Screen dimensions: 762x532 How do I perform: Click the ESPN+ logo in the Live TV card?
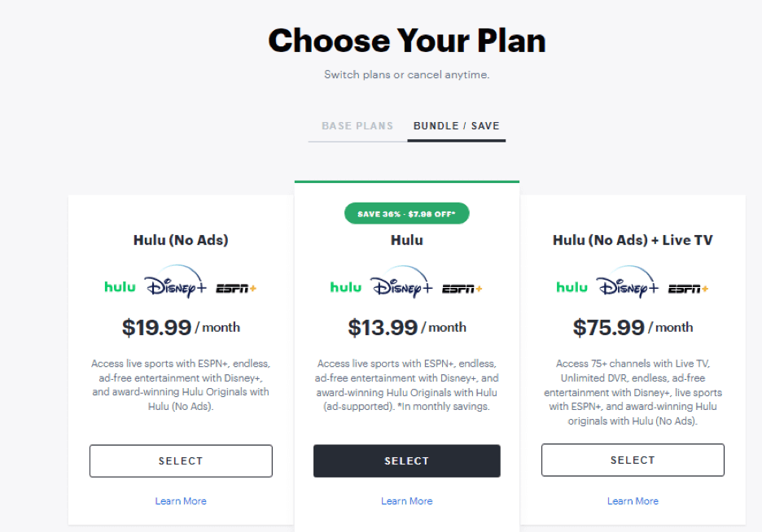pos(687,286)
